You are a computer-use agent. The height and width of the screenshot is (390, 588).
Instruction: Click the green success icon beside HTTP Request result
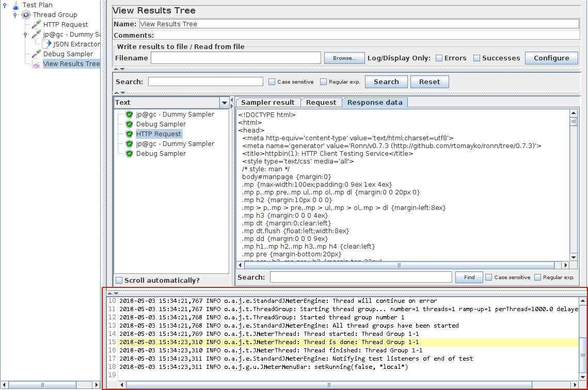(129, 134)
